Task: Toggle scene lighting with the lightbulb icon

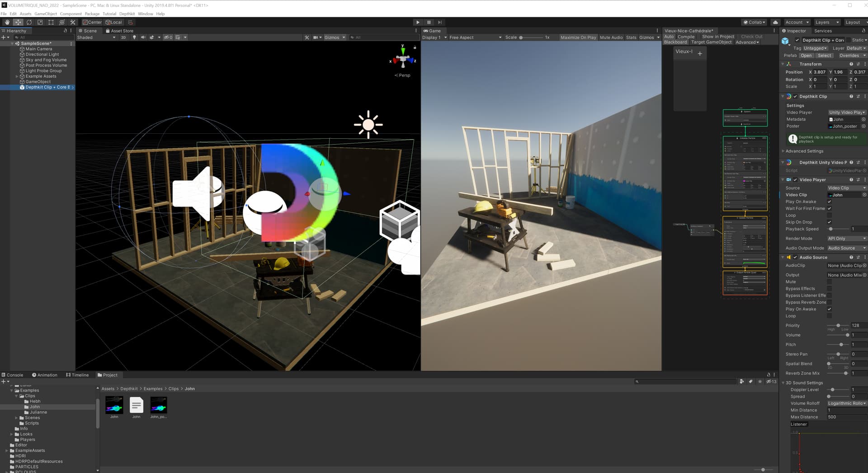Action: (x=134, y=37)
